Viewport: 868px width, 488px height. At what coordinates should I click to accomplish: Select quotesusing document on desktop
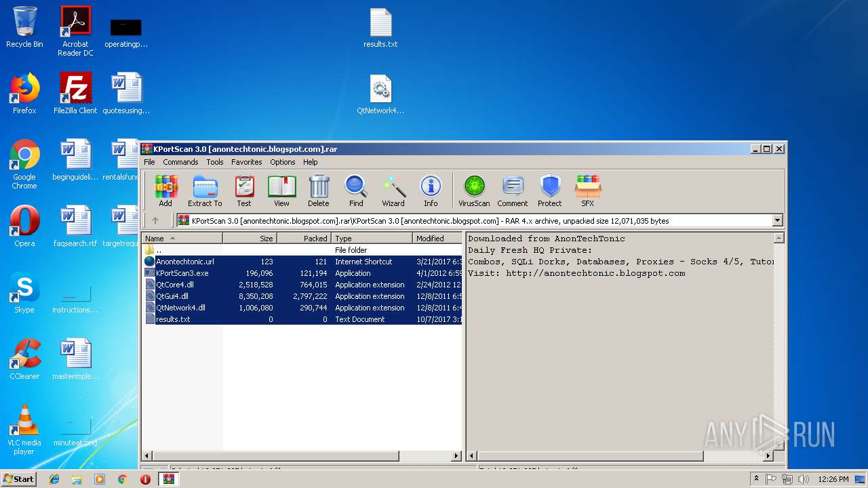(x=126, y=94)
